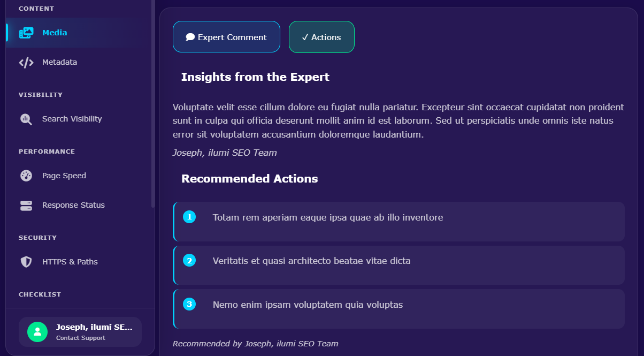Click the Search Visibility magnifier icon

26,119
